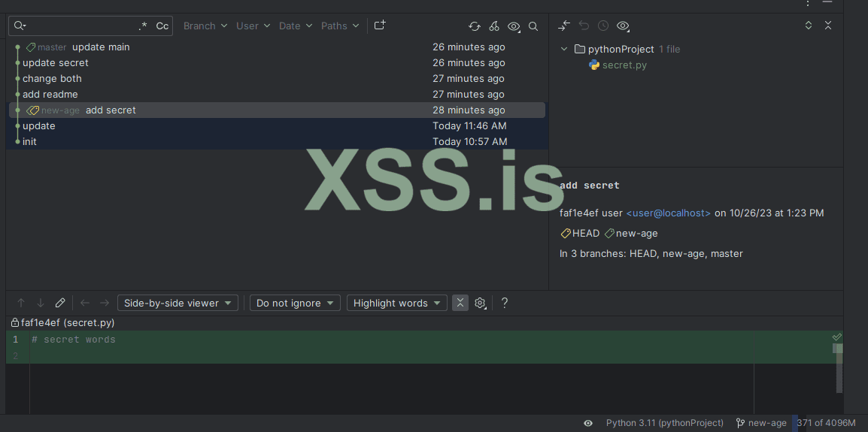Select the 'update' commit from 11:46 AM

277,126
